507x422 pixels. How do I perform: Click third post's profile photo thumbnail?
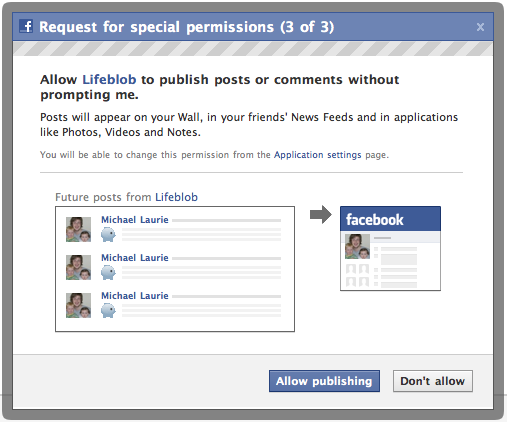pos(78,305)
